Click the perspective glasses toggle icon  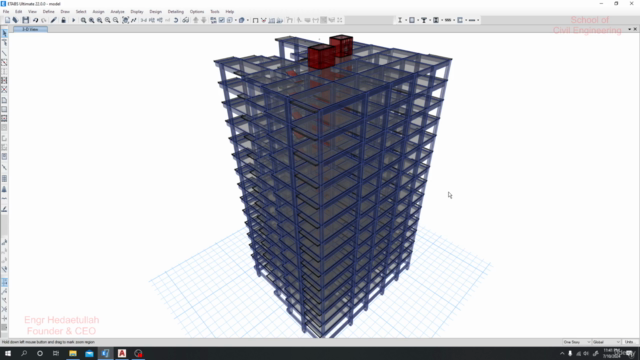[x=186, y=20]
